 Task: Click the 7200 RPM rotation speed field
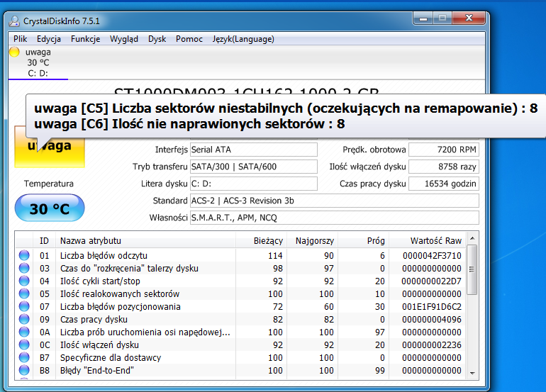pos(444,150)
